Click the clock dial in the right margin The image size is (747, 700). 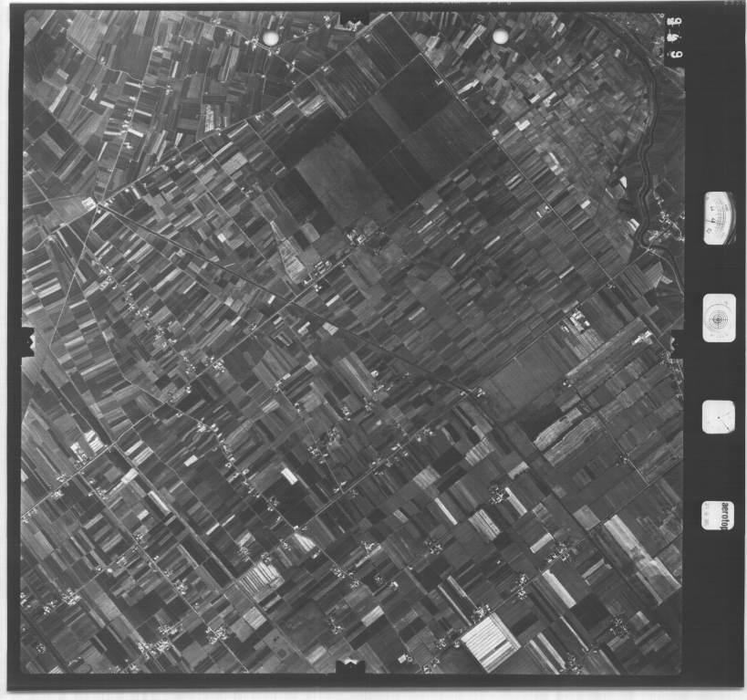click(718, 417)
